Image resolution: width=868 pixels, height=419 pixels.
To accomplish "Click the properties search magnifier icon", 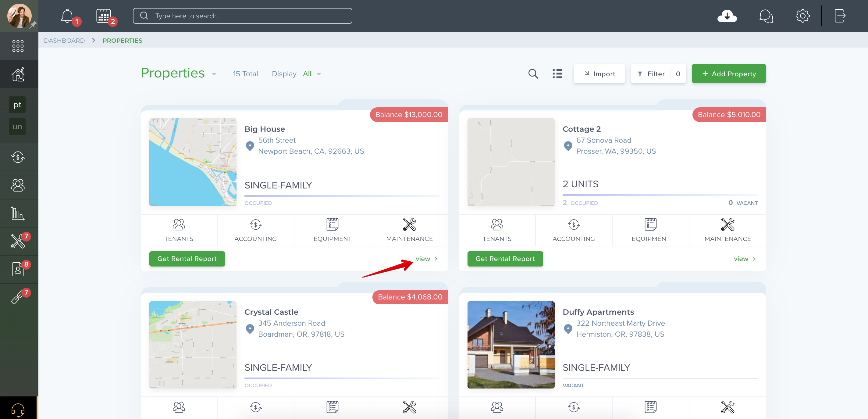I will [x=533, y=74].
